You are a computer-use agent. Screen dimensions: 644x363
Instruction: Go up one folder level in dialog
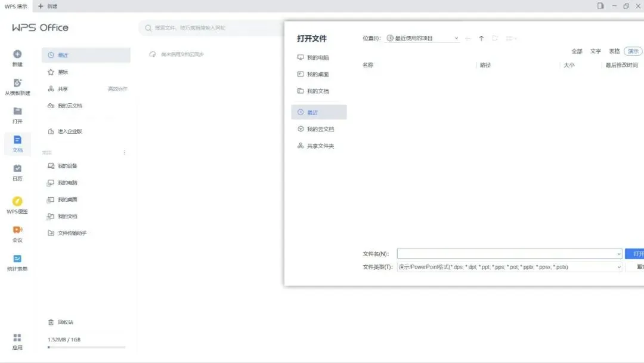point(481,38)
